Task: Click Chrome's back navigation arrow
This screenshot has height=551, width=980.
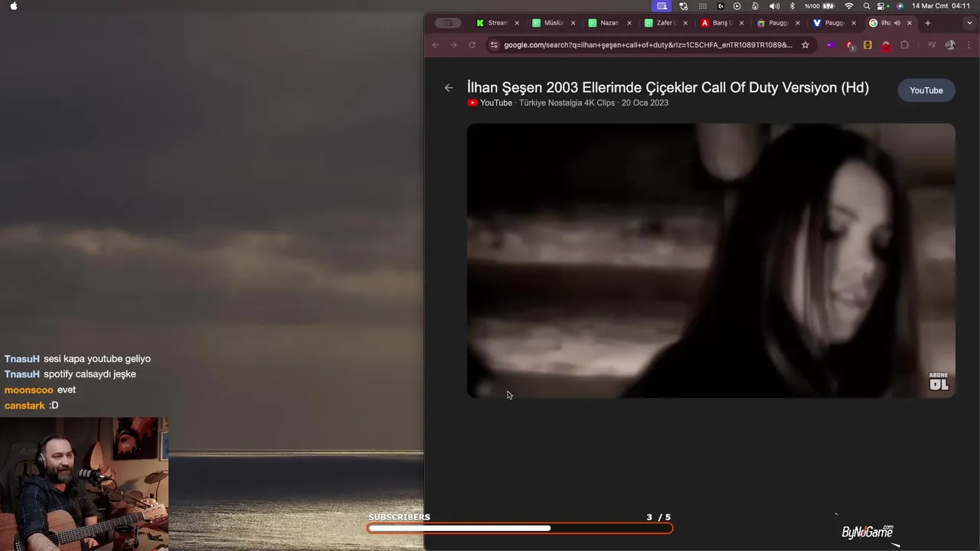Action: tap(436, 45)
